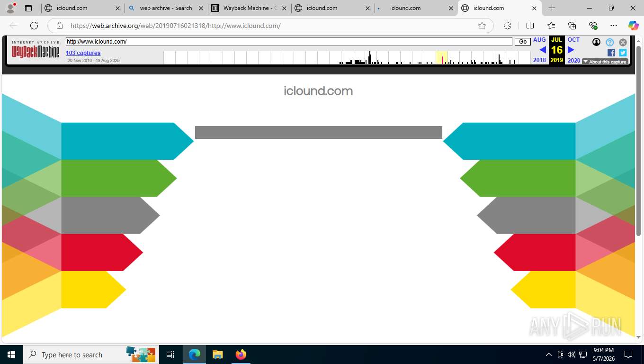Open Wayback user account icon
Viewport: 644px width, 364px height.
pos(596,42)
